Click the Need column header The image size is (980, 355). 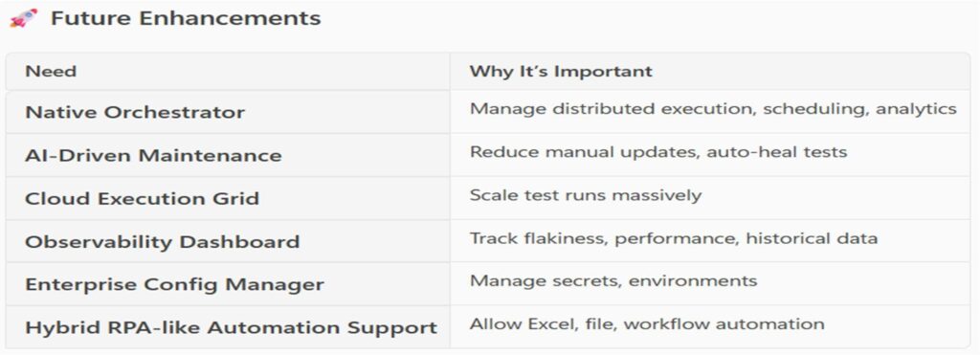pyautogui.click(x=51, y=71)
